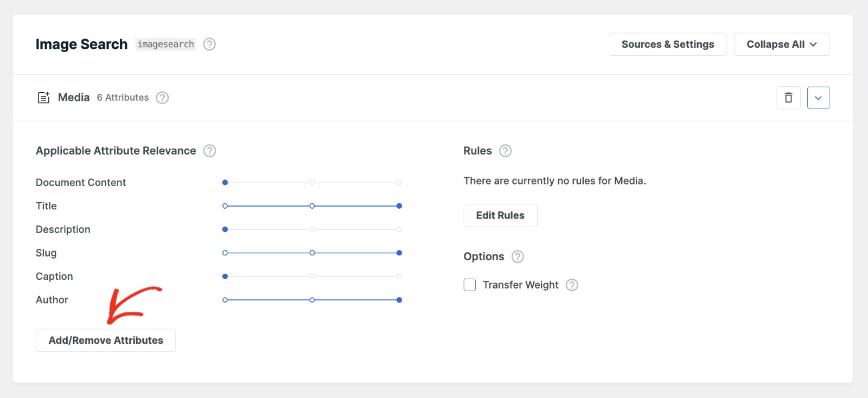Image resolution: width=868 pixels, height=398 pixels.
Task: Open Add/Remove Attributes
Action: click(106, 341)
